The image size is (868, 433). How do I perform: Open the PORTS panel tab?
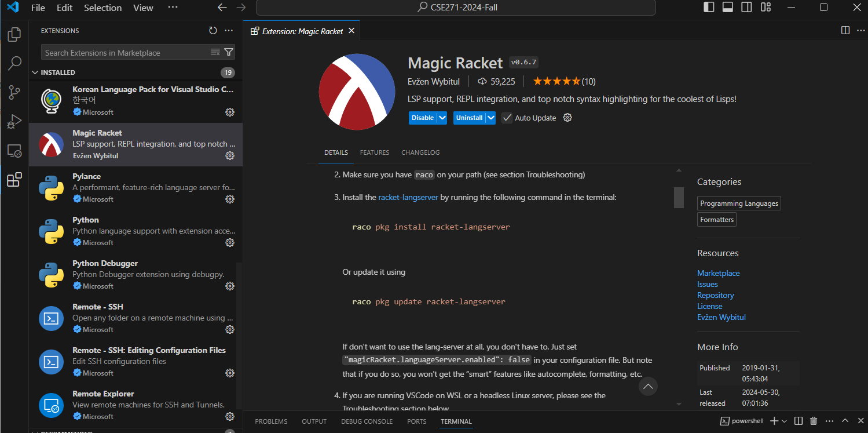click(417, 421)
